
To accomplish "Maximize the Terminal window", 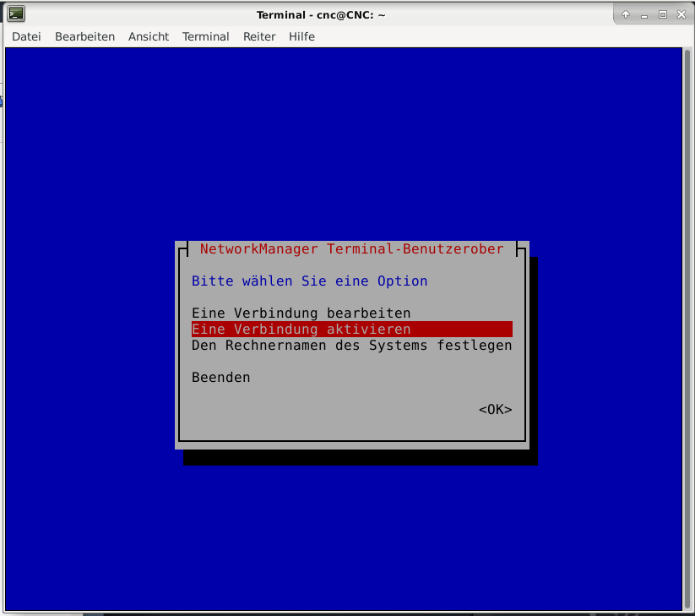I will (663, 14).
